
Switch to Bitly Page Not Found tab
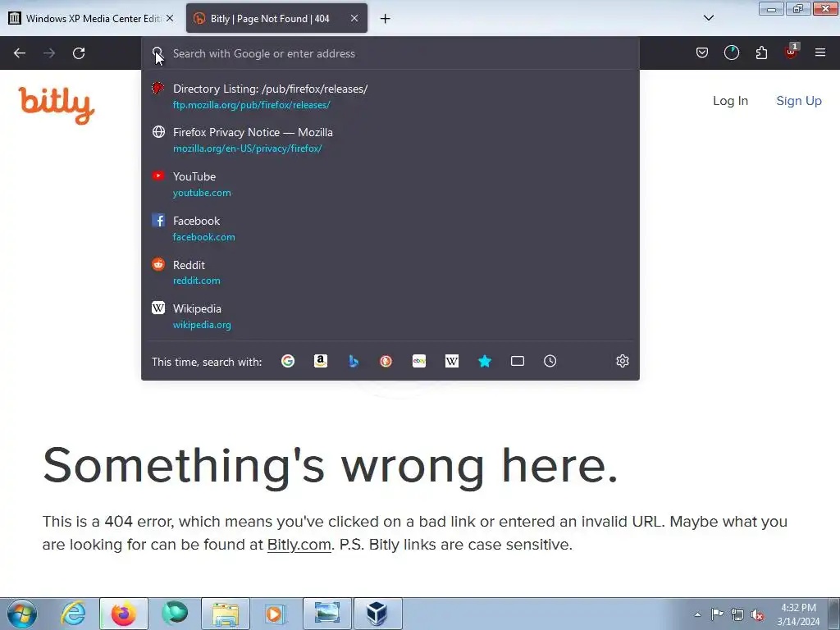tap(276, 19)
